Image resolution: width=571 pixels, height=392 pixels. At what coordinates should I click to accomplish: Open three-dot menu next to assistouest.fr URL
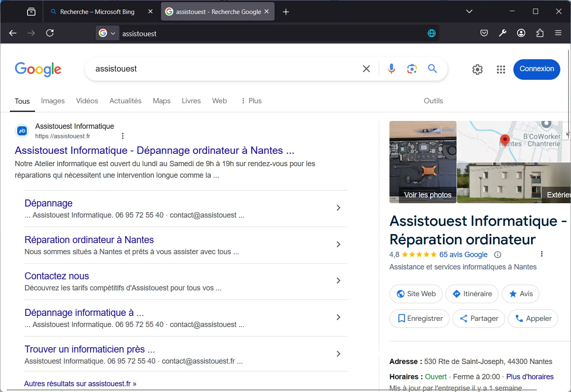[x=123, y=136]
